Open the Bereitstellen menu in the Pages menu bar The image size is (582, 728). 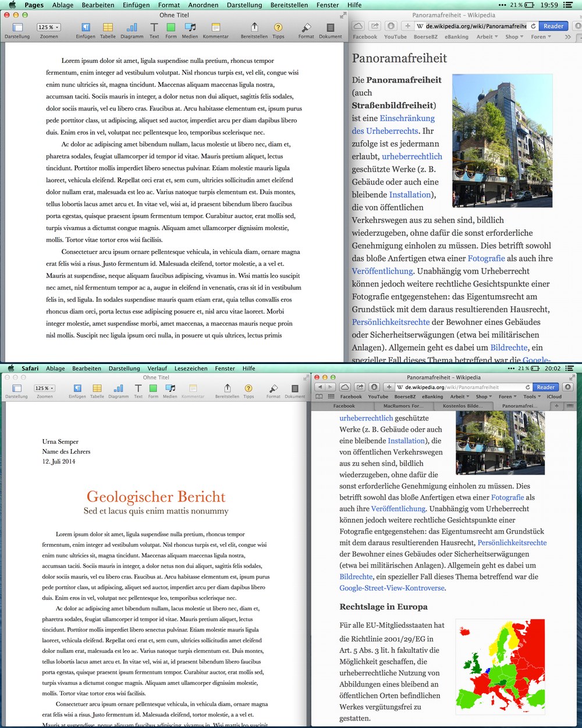point(289,5)
